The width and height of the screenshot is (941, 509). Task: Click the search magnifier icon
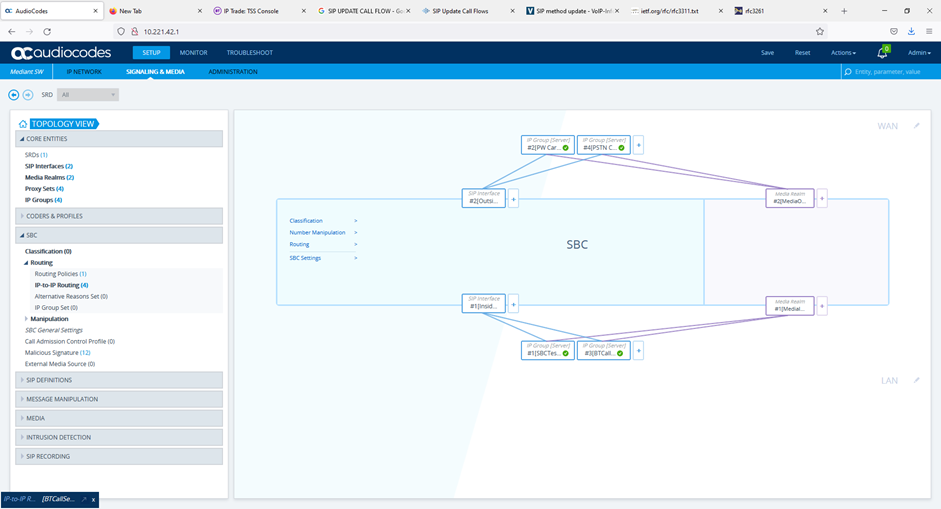pyautogui.click(x=847, y=71)
